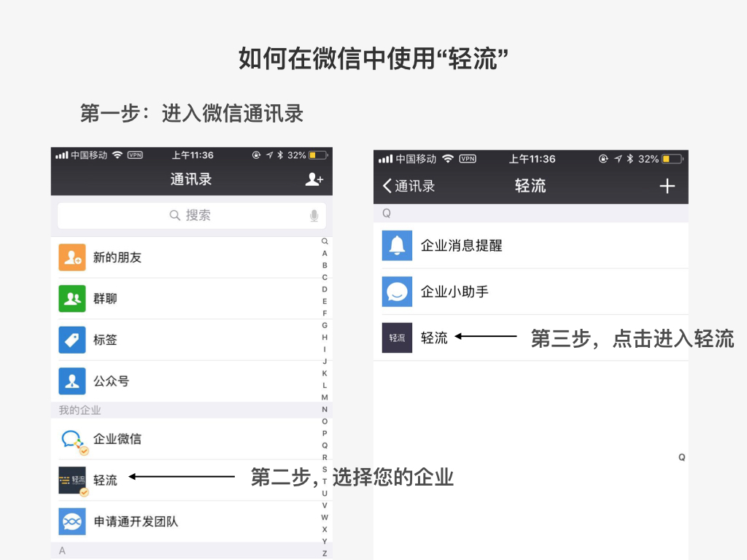Image resolution: width=747 pixels, height=560 pixels.
Task: Open 新的朋友 orange icon
Action: [72, 257]
